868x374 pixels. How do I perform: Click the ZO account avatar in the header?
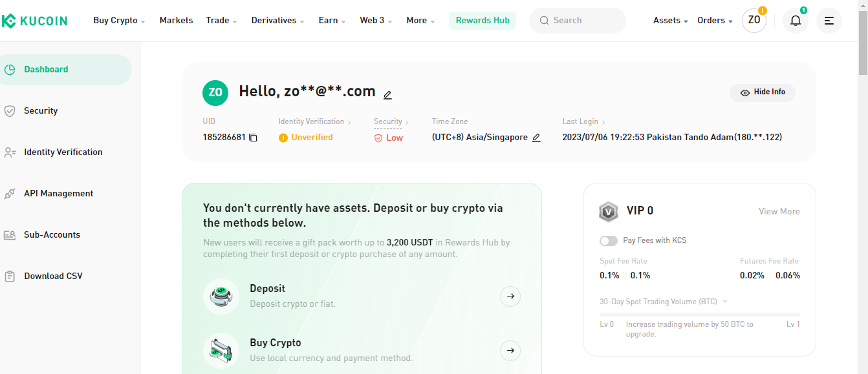point(754,20)
